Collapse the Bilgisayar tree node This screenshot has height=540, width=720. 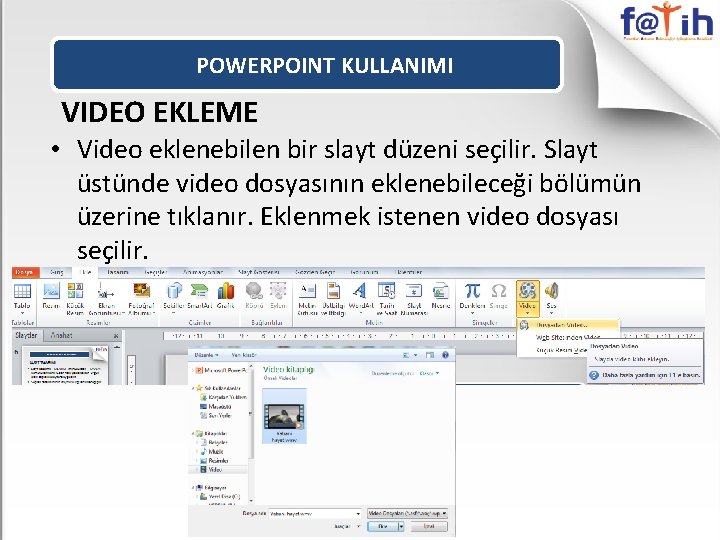point(192,488)
